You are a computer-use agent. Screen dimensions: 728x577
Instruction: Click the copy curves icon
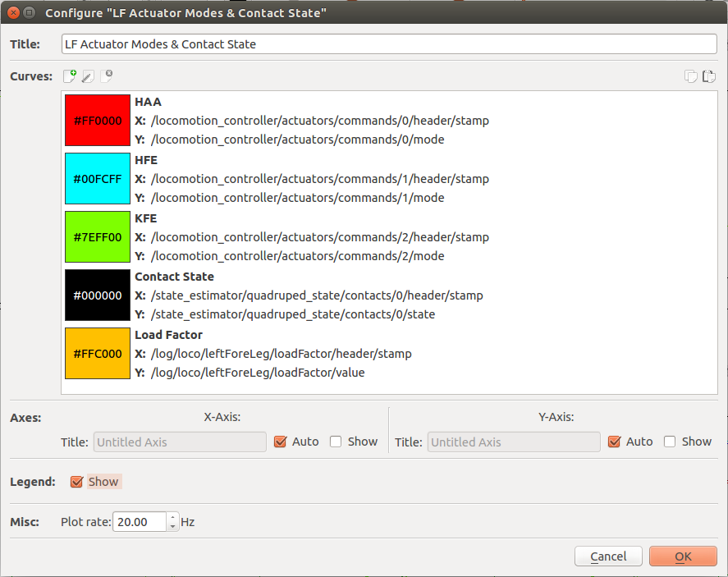[691, 76]
